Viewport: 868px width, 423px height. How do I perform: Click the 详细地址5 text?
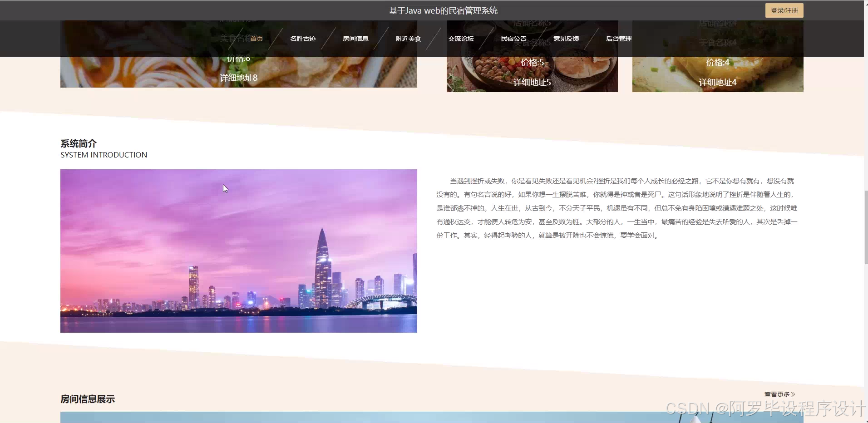[532, 82]
